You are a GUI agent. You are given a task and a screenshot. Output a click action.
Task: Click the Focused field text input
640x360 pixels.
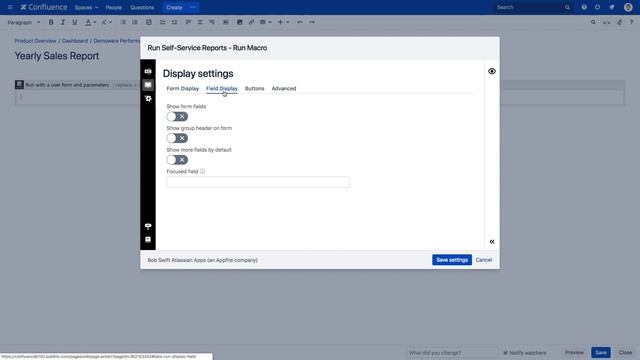[258, 182]
